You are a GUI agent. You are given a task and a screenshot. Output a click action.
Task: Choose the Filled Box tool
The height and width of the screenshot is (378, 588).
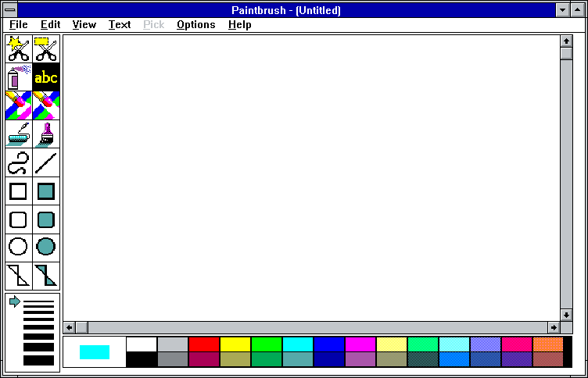point(46,191)
